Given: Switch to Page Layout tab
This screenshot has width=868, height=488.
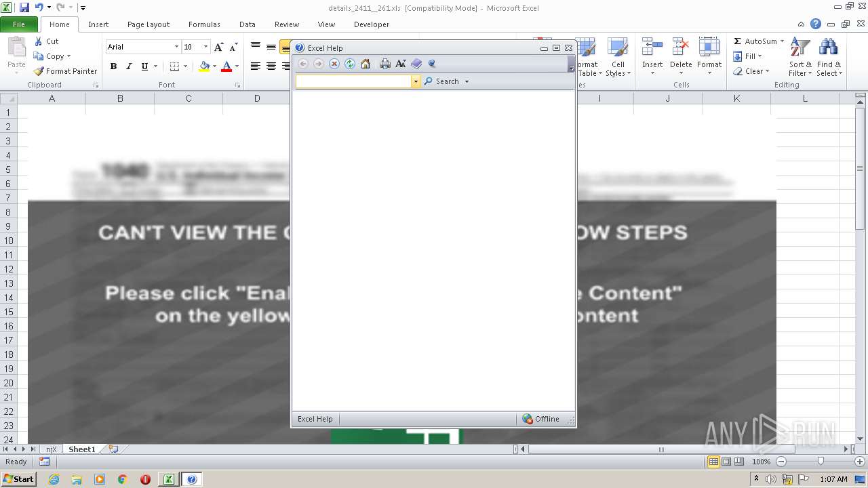Looking at the screenshot, I should 149,24.
